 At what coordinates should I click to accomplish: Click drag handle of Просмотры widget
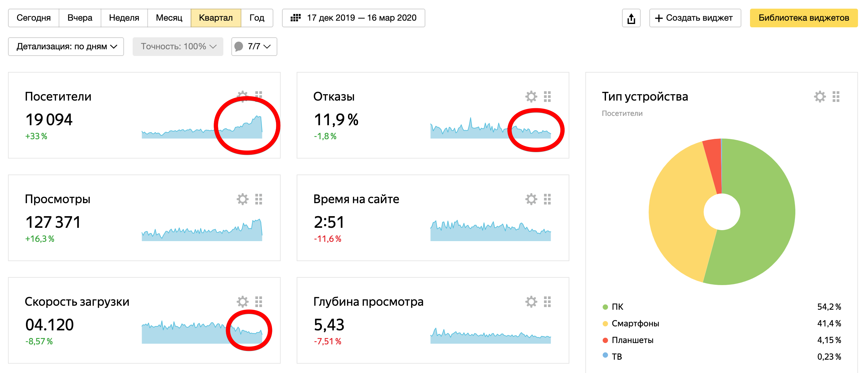pos(258,199)
